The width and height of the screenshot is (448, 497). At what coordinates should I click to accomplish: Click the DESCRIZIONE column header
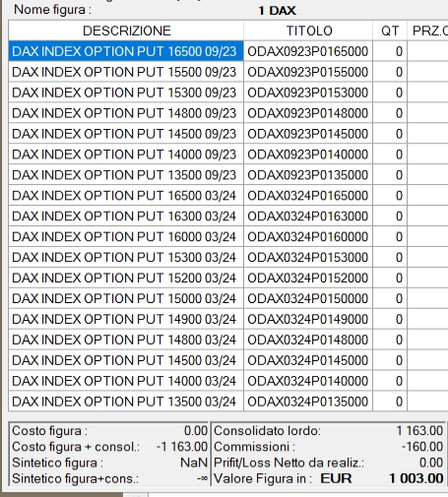[x=126, y=31]
